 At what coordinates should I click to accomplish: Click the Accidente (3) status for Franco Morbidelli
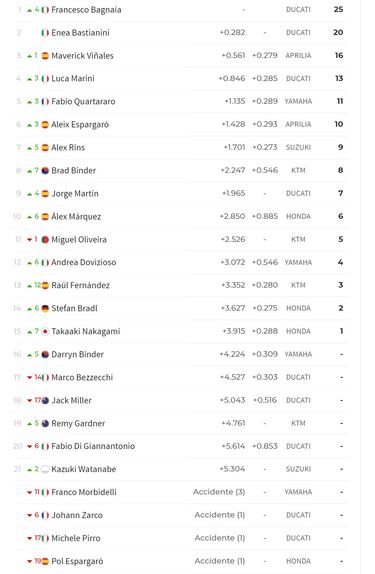coord(219,492)
